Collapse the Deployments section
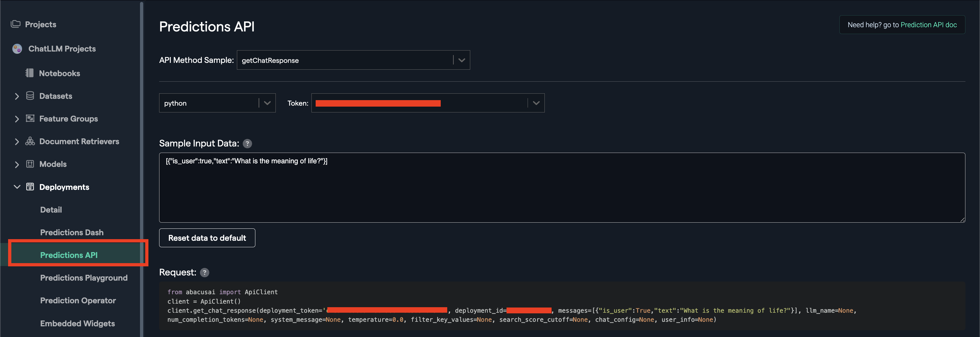Image resolution: width=980 pixels, height=337 pixels. tap(17, 187)
